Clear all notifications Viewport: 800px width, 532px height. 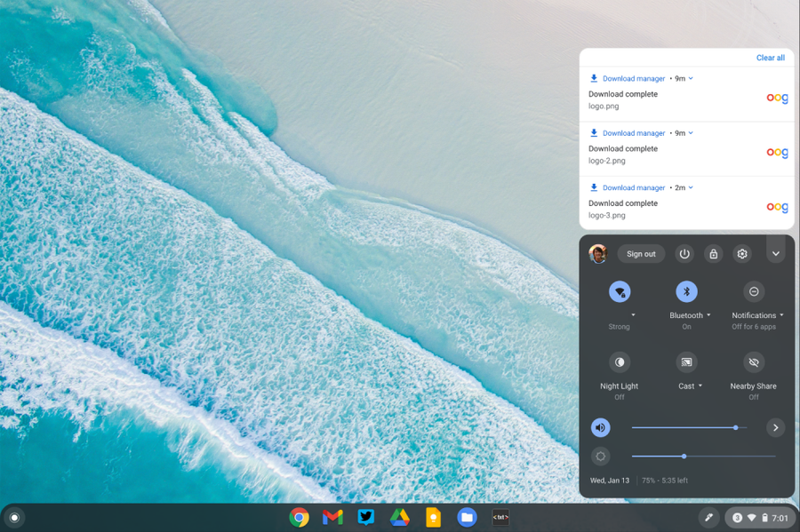click(x=771, y=58)
